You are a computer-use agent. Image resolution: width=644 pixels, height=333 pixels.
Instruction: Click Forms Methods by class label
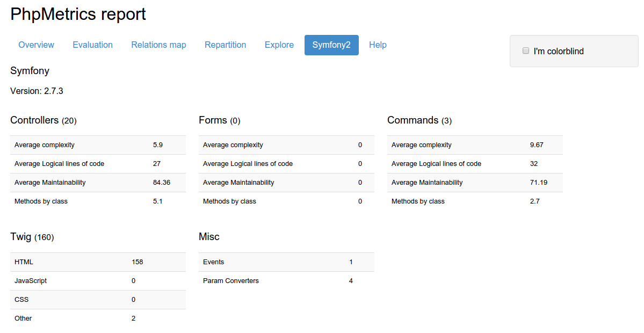tap(229, 201)
